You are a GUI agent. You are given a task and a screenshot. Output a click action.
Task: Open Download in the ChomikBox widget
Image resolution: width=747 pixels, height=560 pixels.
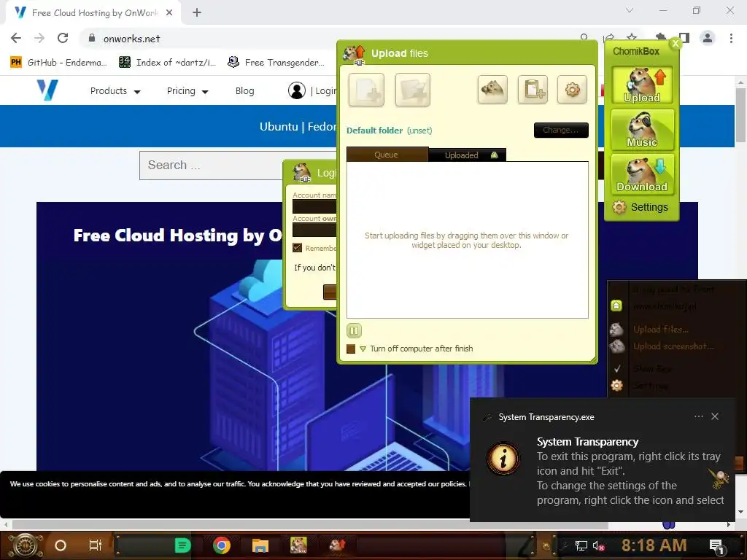(642, 174)
